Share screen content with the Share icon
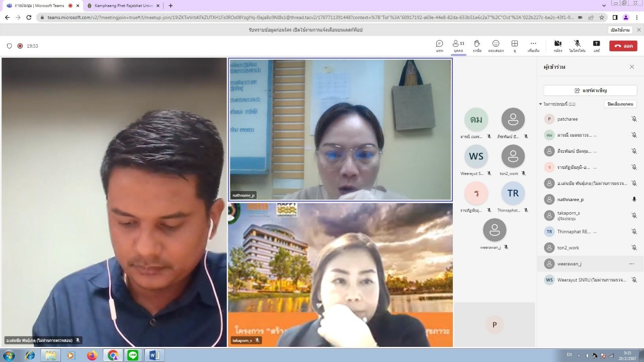The height and width of the screenshot is (362, 644). tap(596, 46)
